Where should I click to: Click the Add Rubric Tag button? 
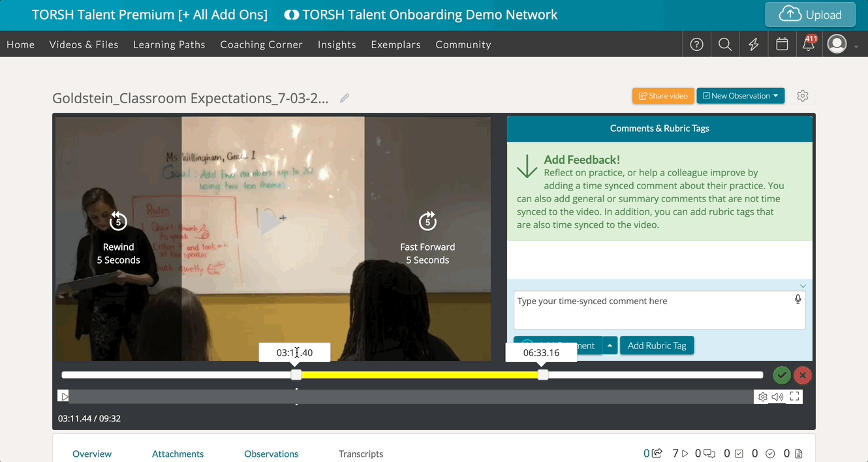(657, 345)
